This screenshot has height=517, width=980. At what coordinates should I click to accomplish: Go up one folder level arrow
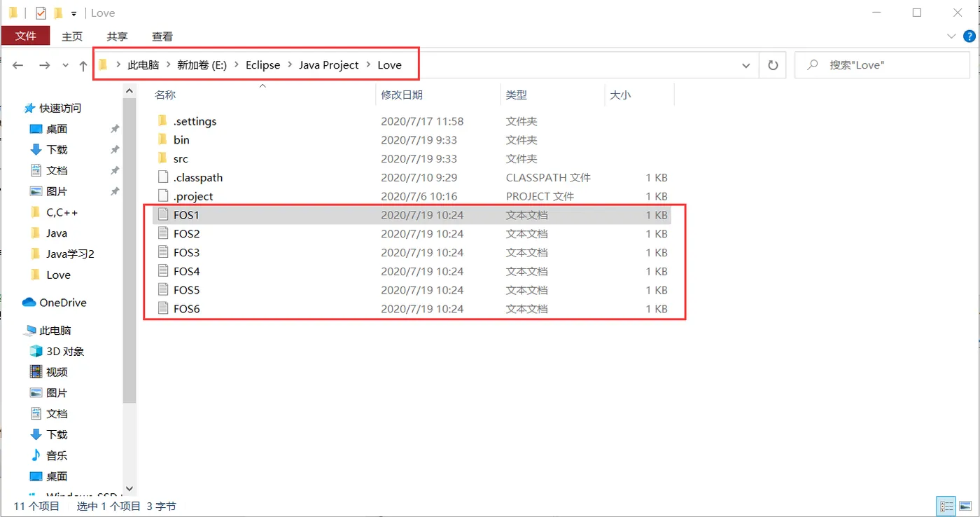point(83,65)
